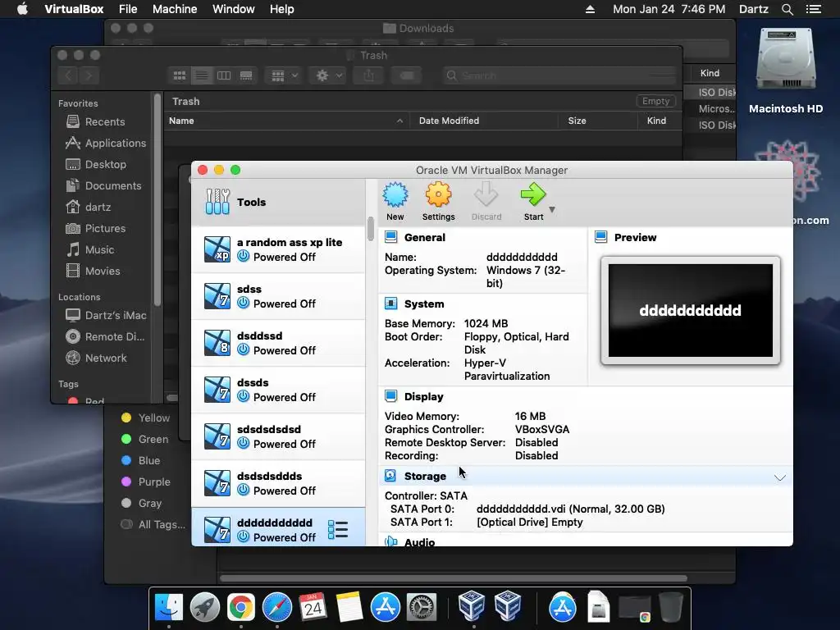Image resolution: width=840 pixels, height=630 pixels.
Task: Click the Empty button in Trash window
Action: (655, 101)
